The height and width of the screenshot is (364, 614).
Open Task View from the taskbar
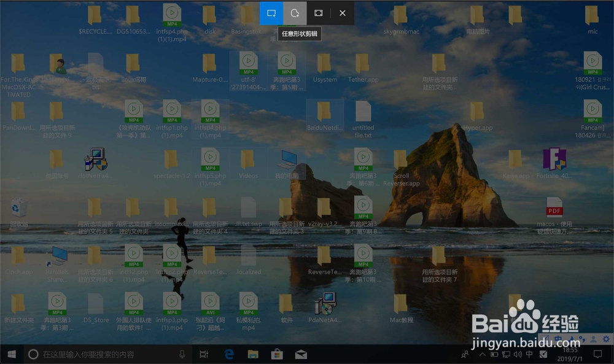coord(204,354)
